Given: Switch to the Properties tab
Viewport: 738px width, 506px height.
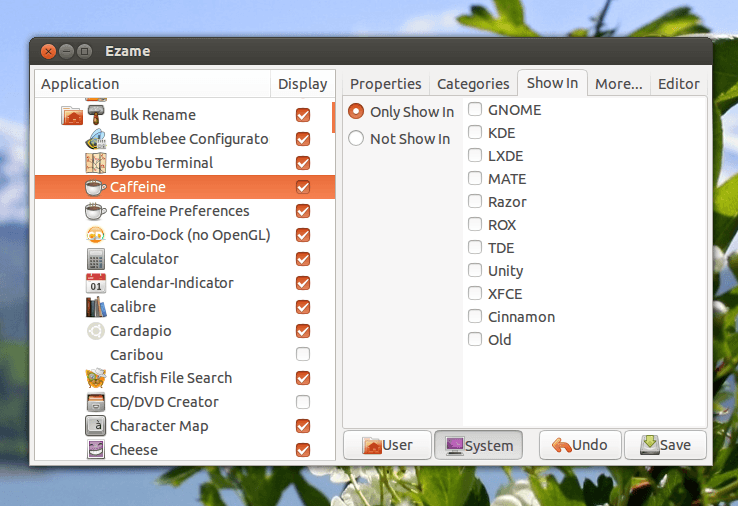Looking at the screenshot, I should [385, 84].
